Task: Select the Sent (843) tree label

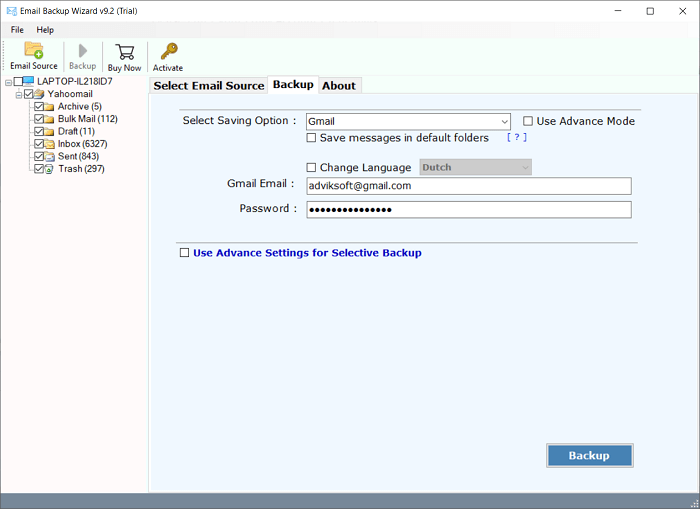Action: tap(78, 156)
